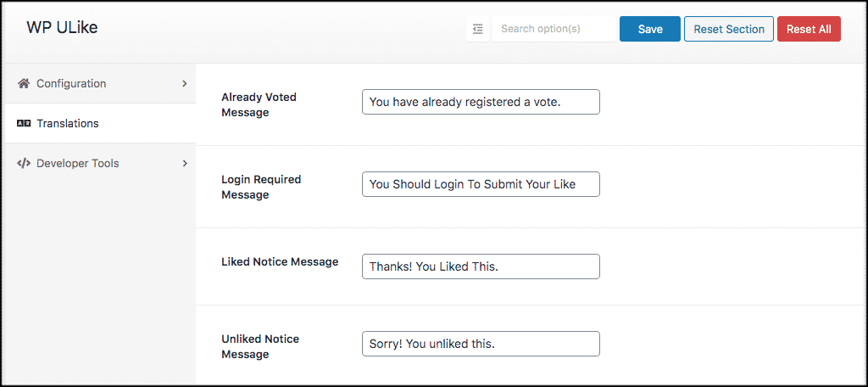The image size is (868, 387).
Task: Click into the Already Voted Message field
Action: (481, 102)
